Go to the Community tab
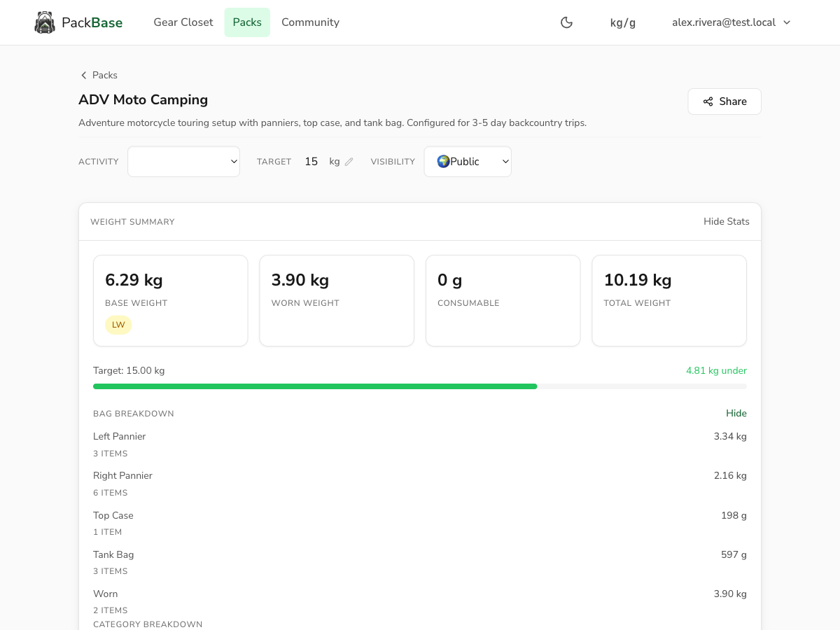The image size is (840, 630). coord(310,22)
